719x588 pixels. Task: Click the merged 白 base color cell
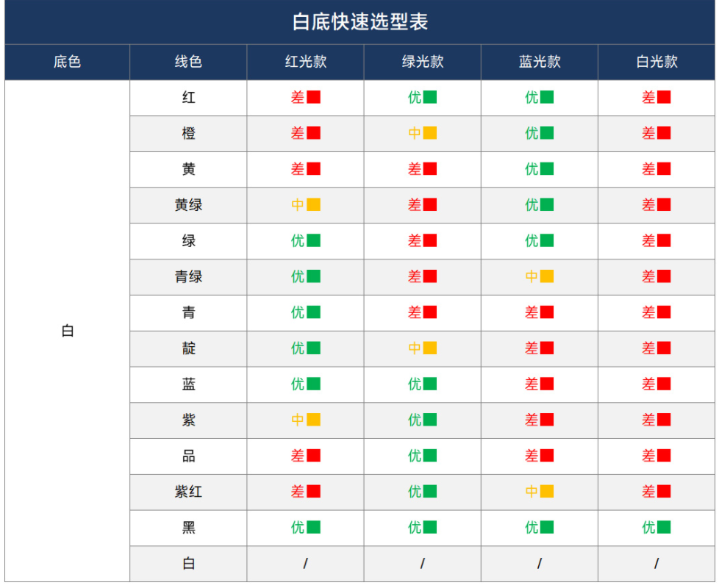(67, 331)
